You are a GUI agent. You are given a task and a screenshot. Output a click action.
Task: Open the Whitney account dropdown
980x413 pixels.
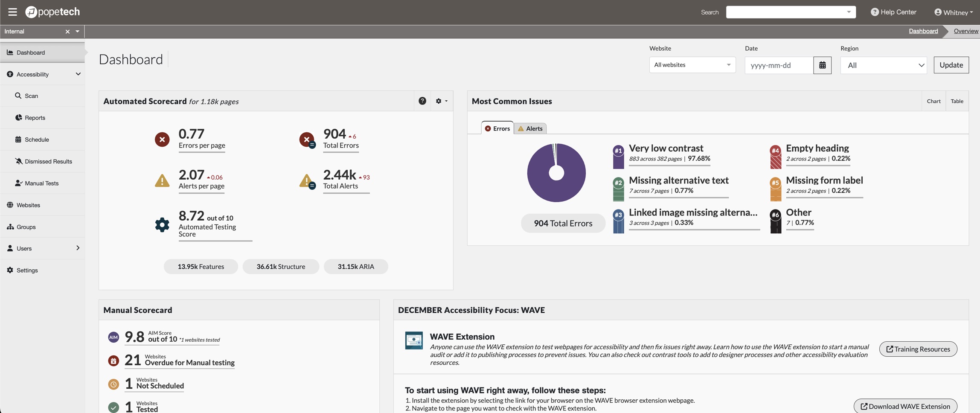954,12
